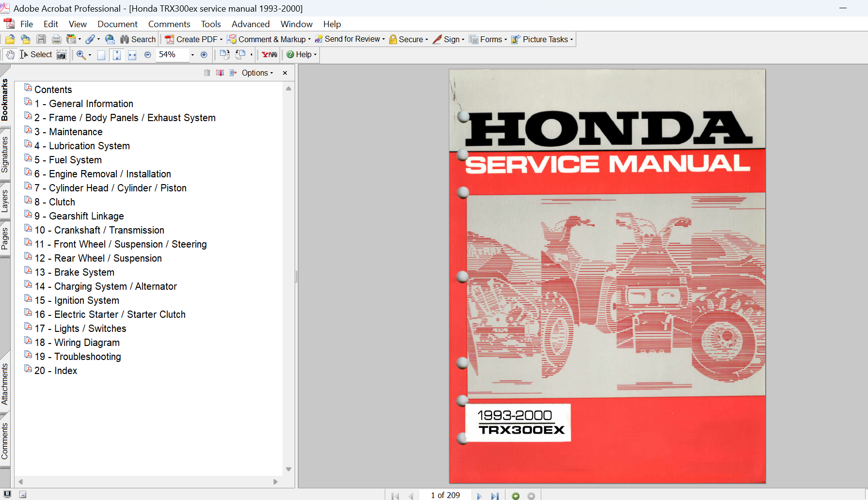This screenshot has width=868, height=500.
Task: Click the Honda manual cover page
Action: [x=607, y=276]
